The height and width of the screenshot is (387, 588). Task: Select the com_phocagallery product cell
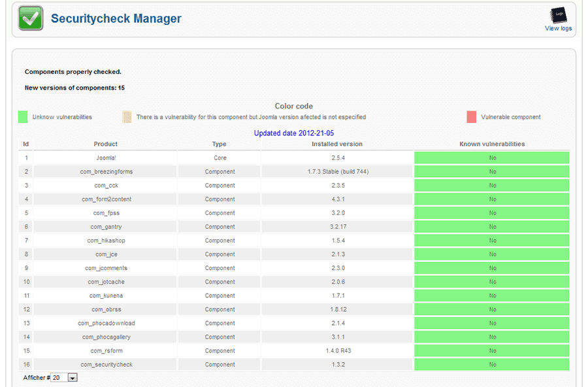click(x=106, y=337)
